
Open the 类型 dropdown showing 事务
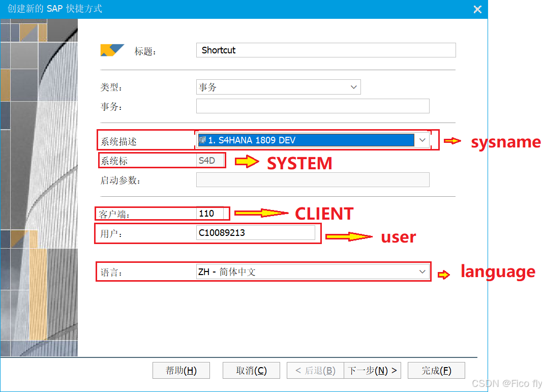click(x=278, y=87)
